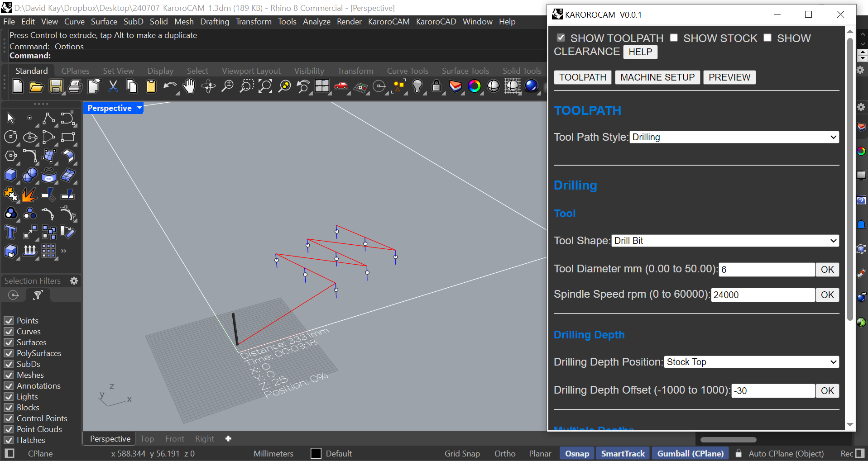Image resolution: width=868 pixels, height=461 pixels.
Task: Click the light bulb icon in the toolbar
Action: click(x=417, y=86)
